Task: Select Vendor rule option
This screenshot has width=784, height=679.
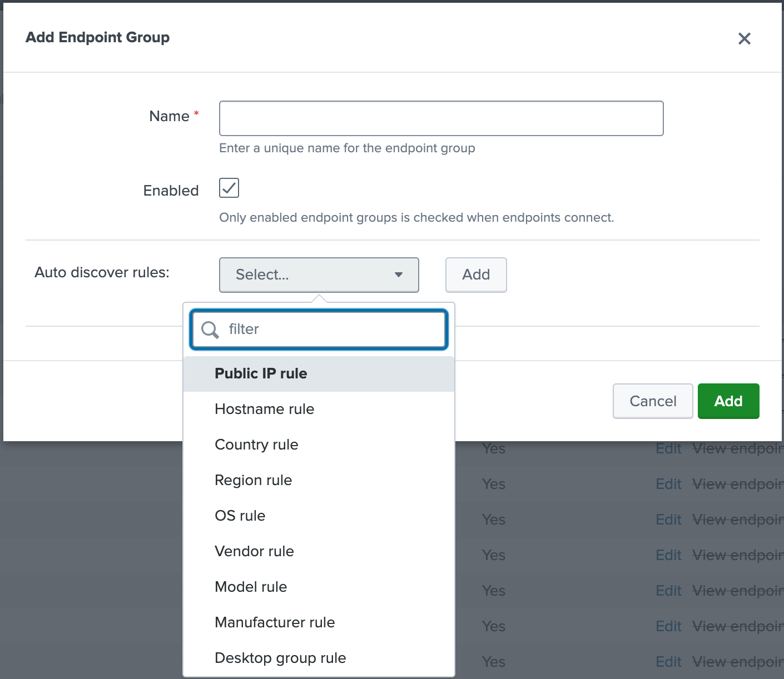Action: (x=254, y=551)
